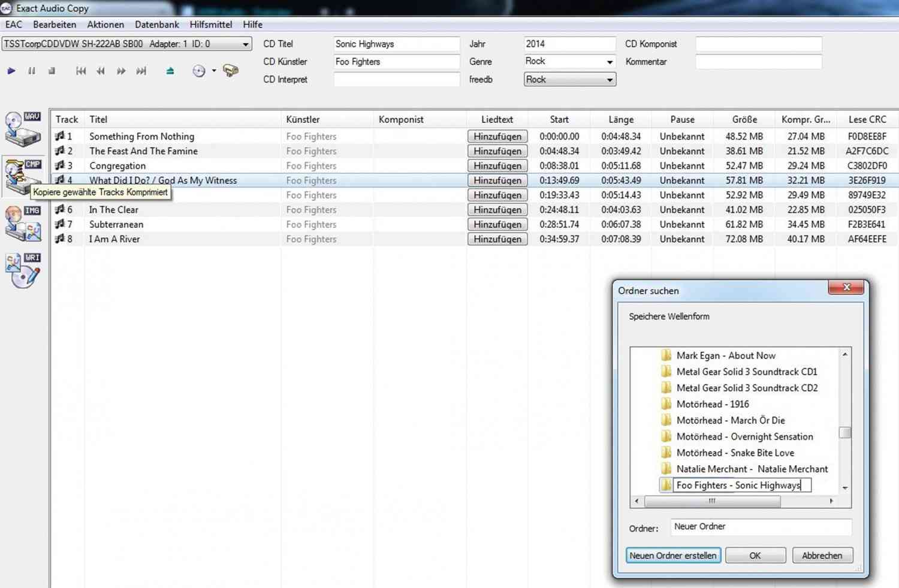
Task: Click the CD Künstler input field
Action: click(397, 62)
